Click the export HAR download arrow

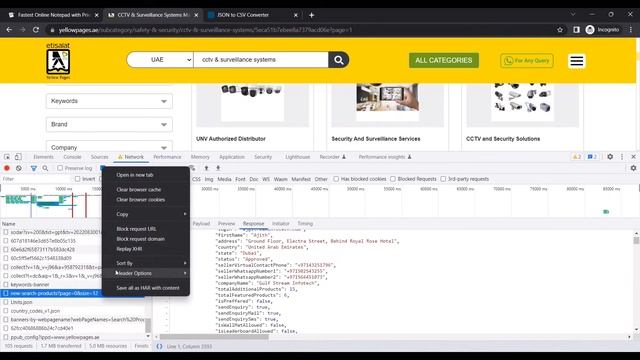tap(218, 168)
